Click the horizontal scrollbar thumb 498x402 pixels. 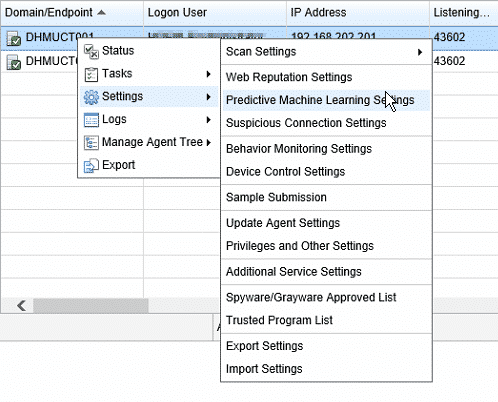click(91, 305)
